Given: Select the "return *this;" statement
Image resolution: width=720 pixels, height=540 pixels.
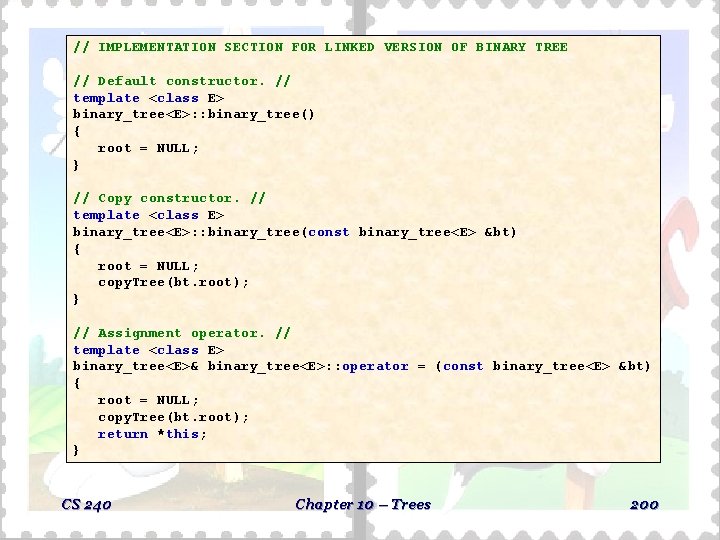Looking at the screenshot, I should click(152, 434).
